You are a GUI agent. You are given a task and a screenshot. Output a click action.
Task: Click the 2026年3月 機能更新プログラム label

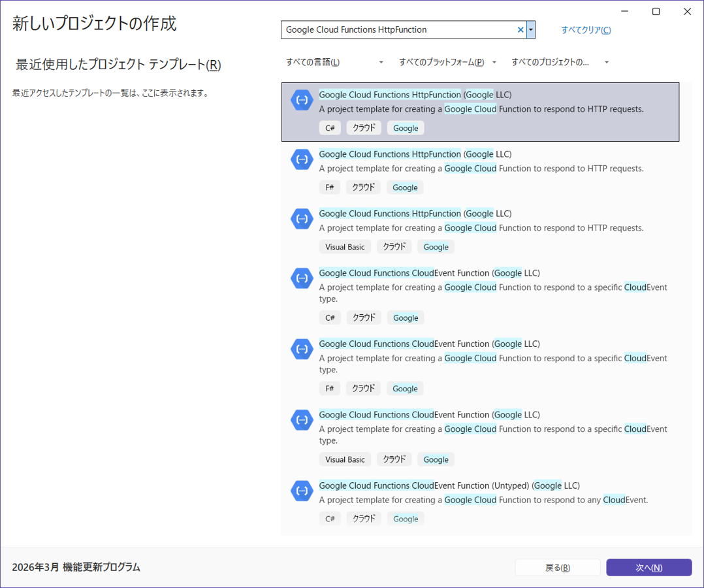click(x=76, y=567)
